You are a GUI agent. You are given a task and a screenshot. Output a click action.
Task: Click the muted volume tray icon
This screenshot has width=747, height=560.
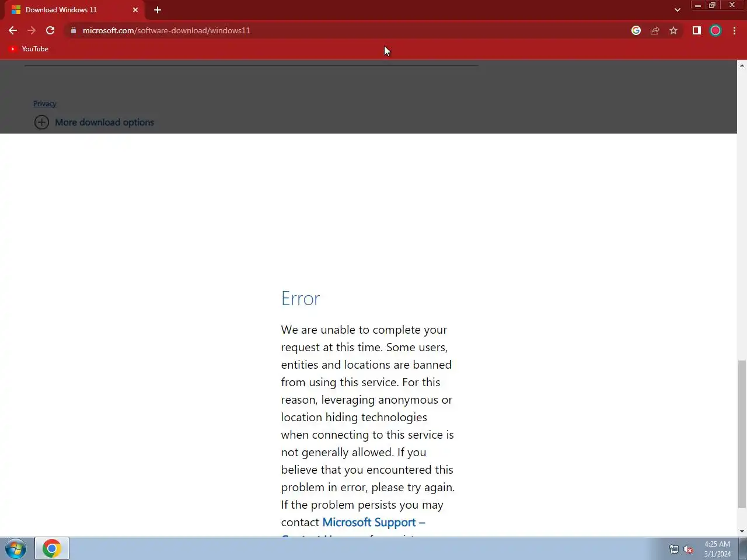(x=689, y=549)
